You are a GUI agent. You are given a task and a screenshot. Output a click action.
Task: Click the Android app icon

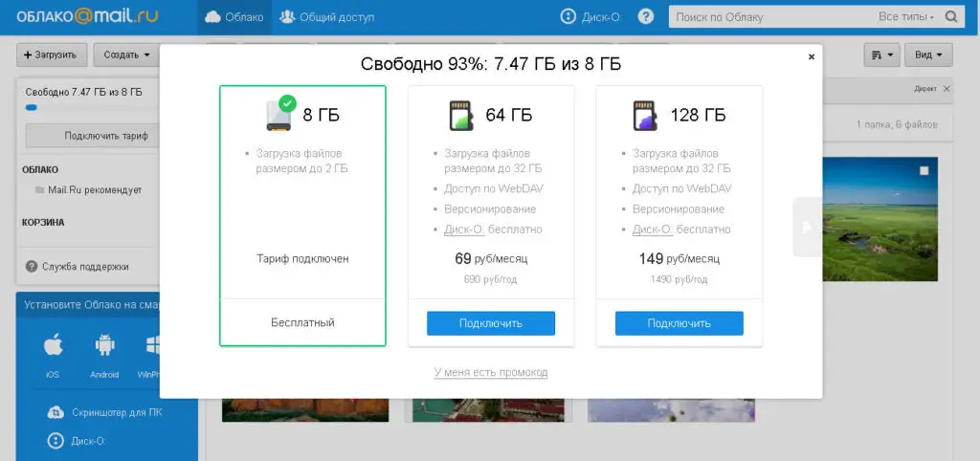pos(104,345)
